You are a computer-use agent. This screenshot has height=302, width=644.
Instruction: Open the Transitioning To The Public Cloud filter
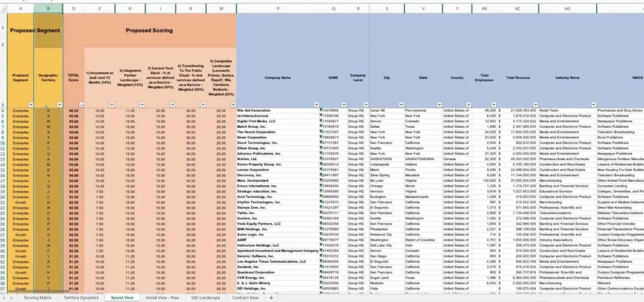pos(203,104)
